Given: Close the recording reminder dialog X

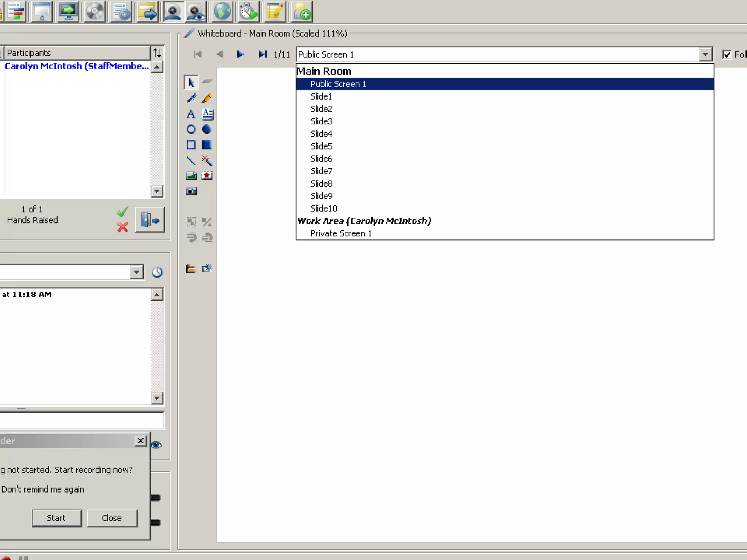Looking at the screenshot, I should pos(140,441).
